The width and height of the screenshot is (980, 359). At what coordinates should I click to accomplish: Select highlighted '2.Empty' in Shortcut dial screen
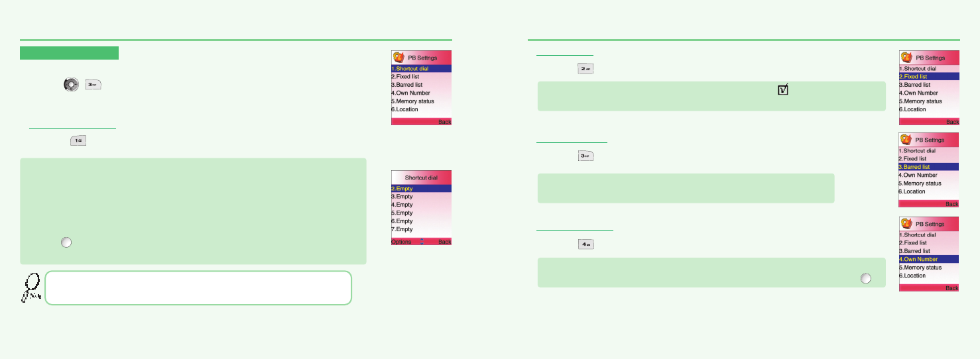pyautogui.click(x=421, y=189)
